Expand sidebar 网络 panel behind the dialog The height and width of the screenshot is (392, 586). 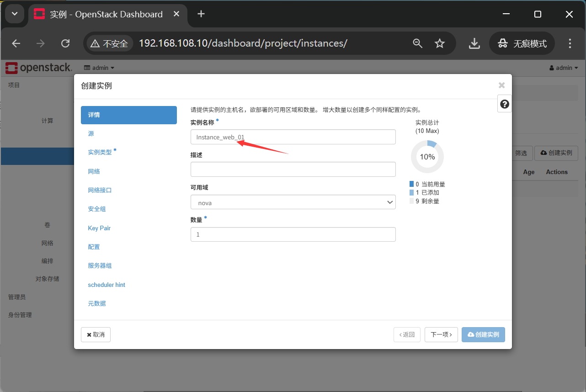tap(48, 243)
